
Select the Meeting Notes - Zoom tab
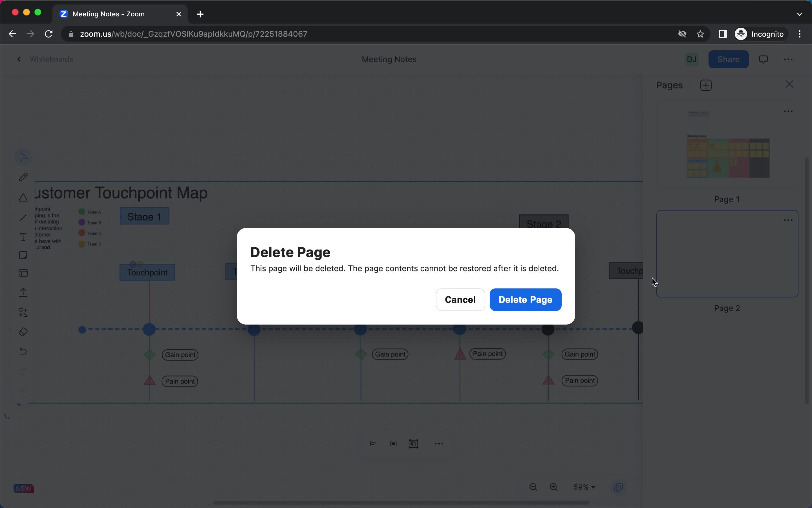(120, 14)
